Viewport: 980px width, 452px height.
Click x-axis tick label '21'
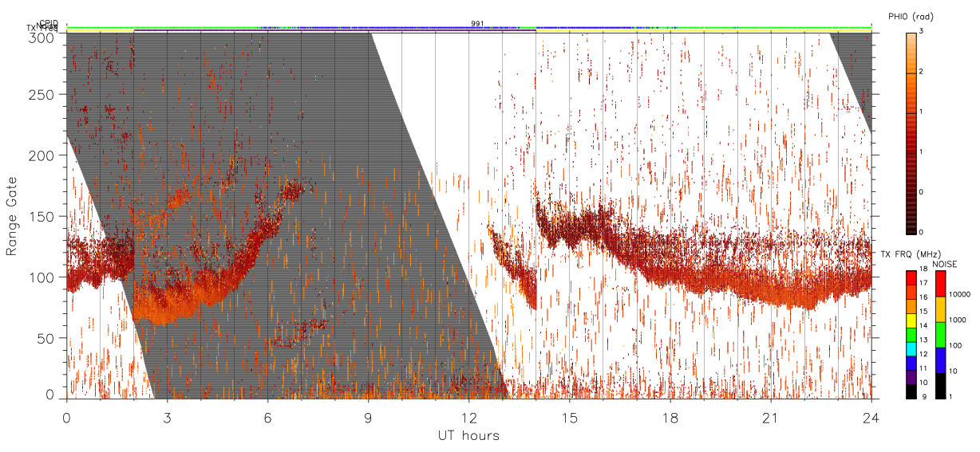coord(771,417)
